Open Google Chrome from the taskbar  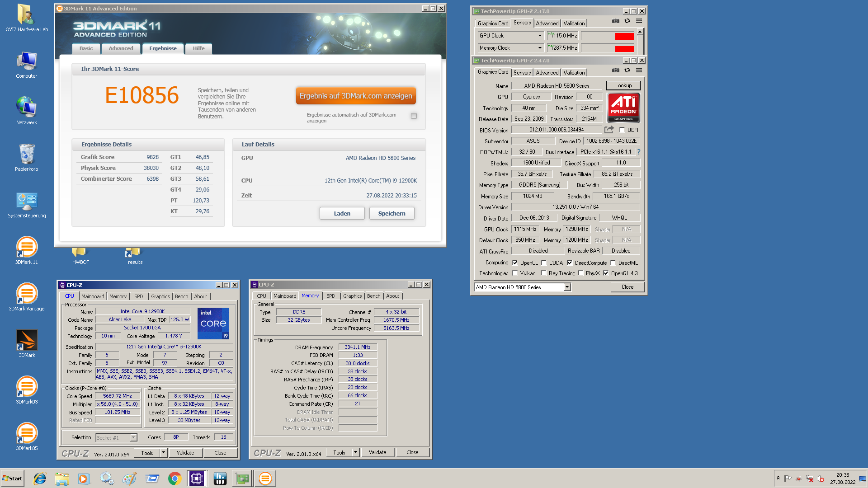coord(175,479)
